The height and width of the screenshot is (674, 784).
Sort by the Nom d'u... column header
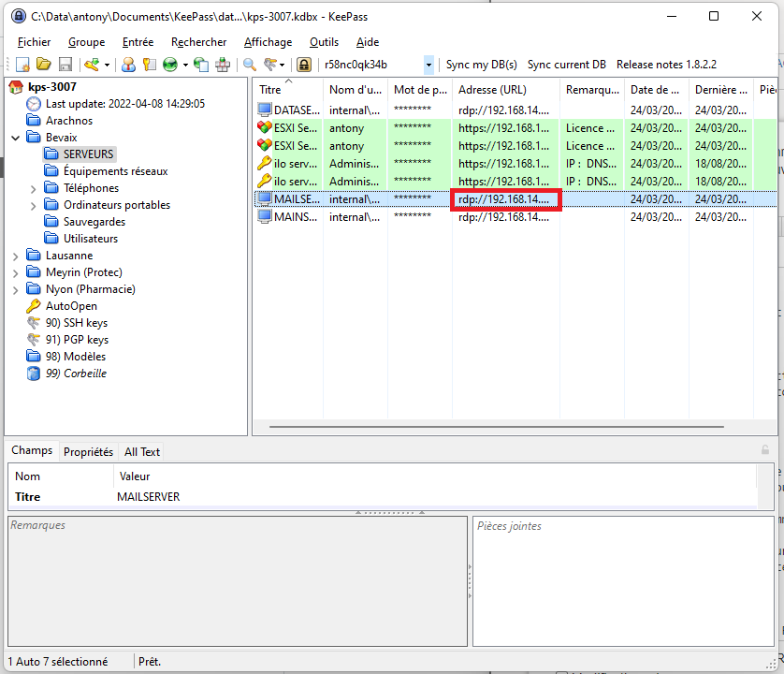tap(356, 90)
